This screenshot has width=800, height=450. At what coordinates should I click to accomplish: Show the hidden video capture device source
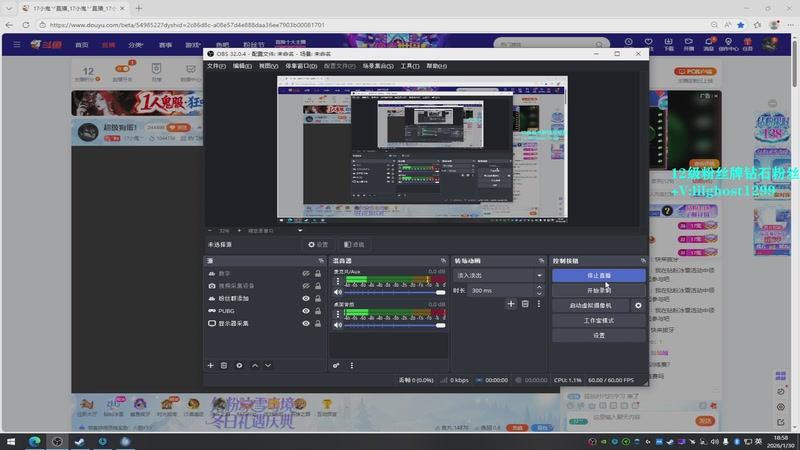point(306,286)
